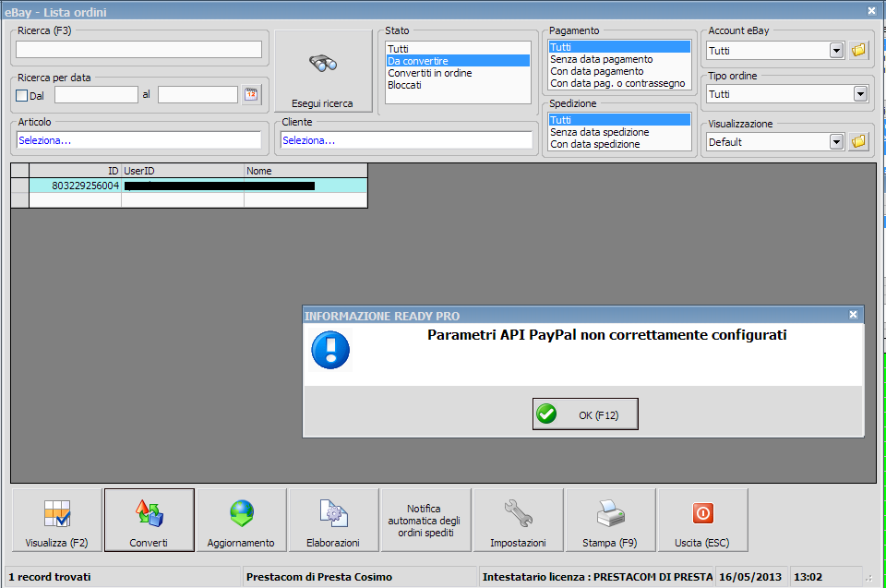Click the UserID column header
This screenshot has height=588, width=886.
tap(183, 171)
